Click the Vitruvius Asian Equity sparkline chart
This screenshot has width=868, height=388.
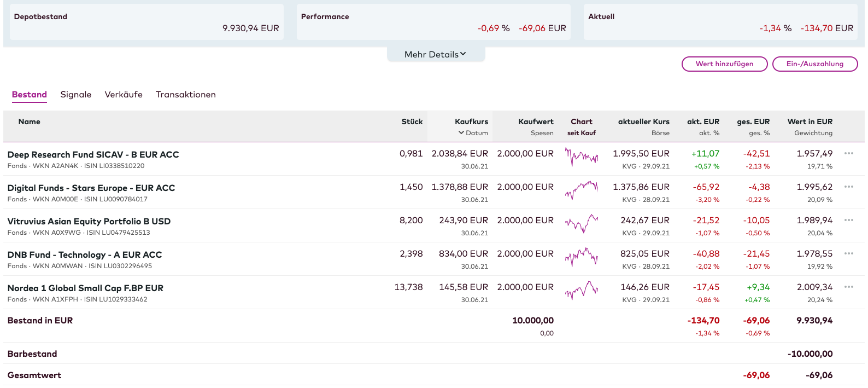point(581,224)
